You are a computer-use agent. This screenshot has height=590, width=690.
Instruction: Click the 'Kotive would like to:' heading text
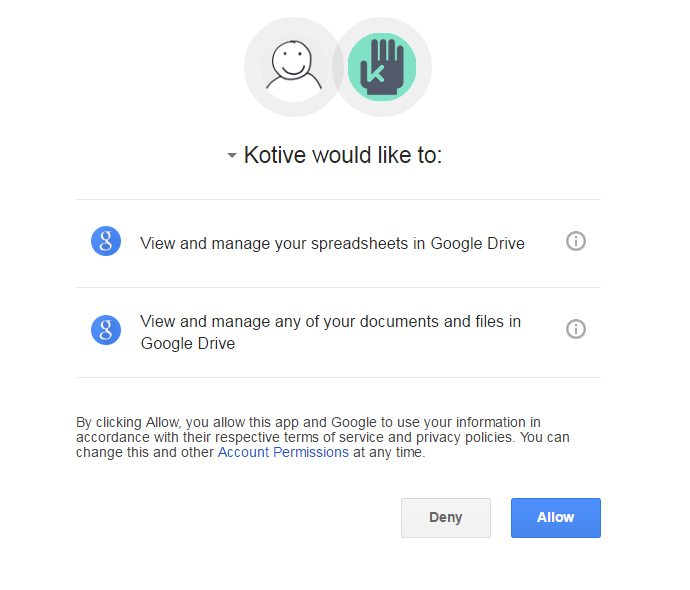tap(343, 155)
